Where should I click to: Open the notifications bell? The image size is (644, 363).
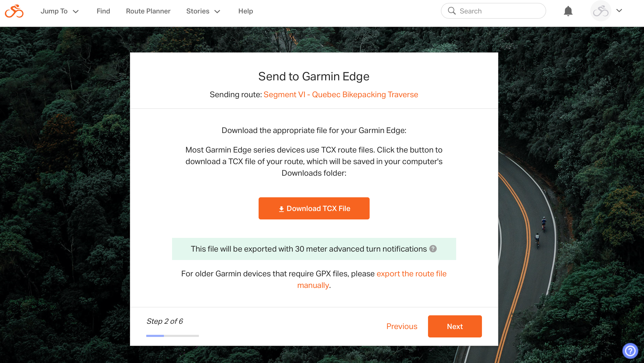(x=568, y=11)
